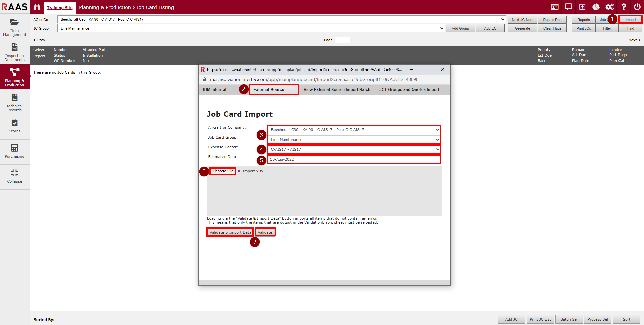Expand the Job Card Group dropdown
This screenshot has width=644, height=325.
(x=354, y=140)
